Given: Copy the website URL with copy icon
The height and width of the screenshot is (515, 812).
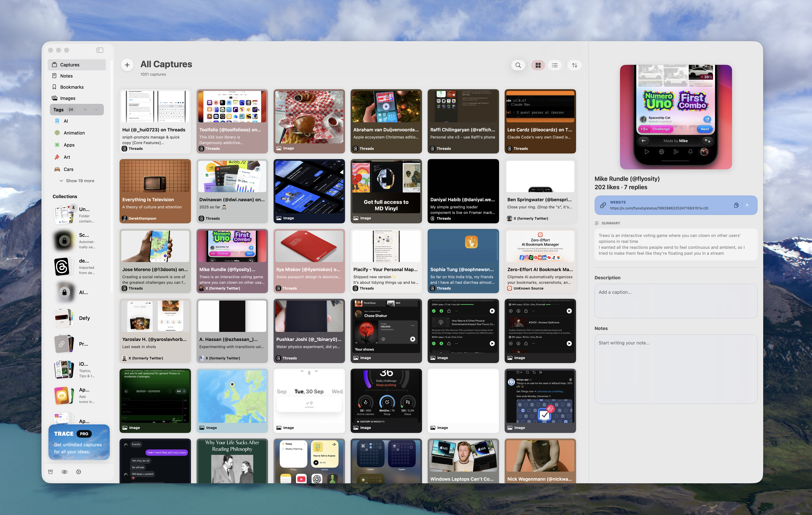Looking at the screenshot, I should [737, 205].
